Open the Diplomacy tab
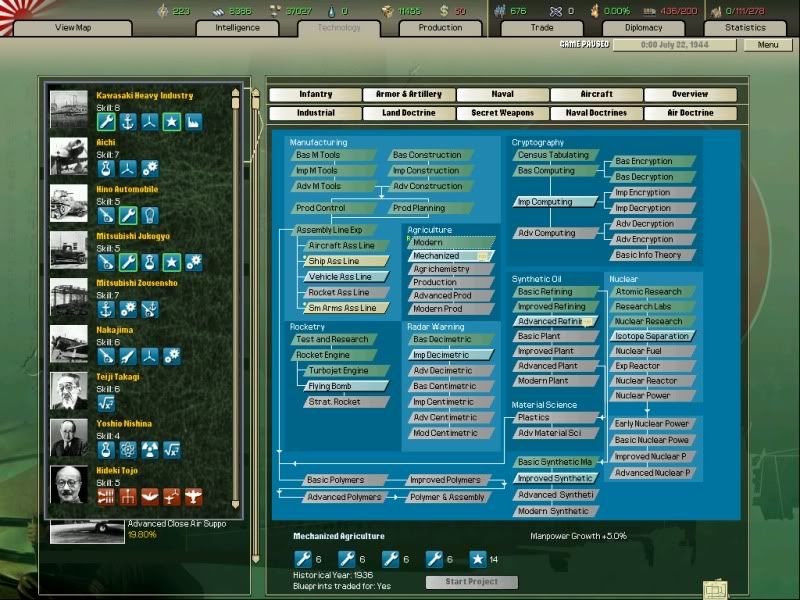The width and height of the screenshot is (800, 600). click(644, 28)
